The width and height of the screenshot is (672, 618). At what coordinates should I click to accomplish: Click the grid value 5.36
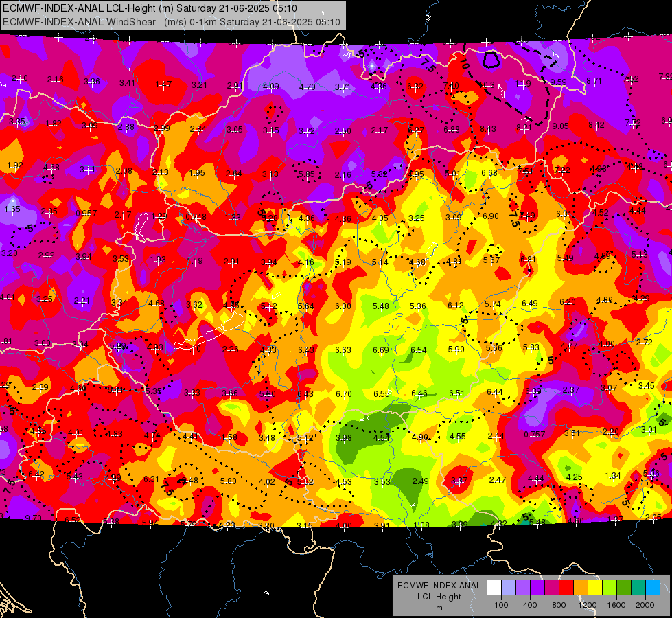[x=418, y=306]
